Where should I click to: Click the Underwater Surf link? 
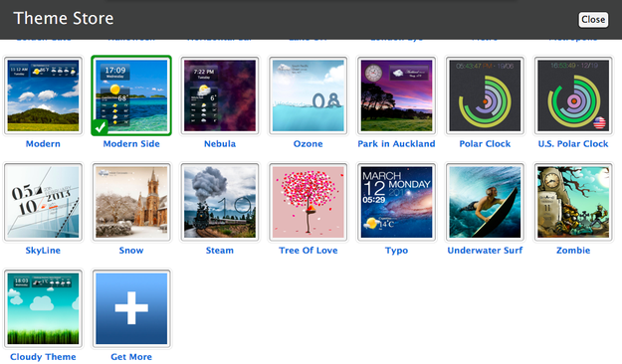(x=485, y=251)
